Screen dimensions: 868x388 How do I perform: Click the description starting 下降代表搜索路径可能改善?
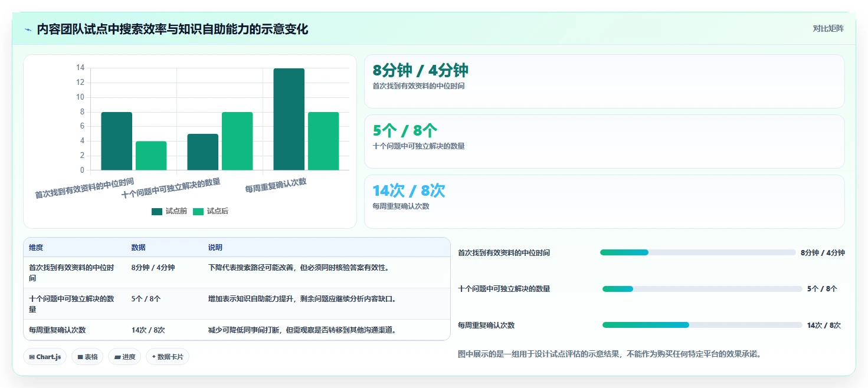299,267
